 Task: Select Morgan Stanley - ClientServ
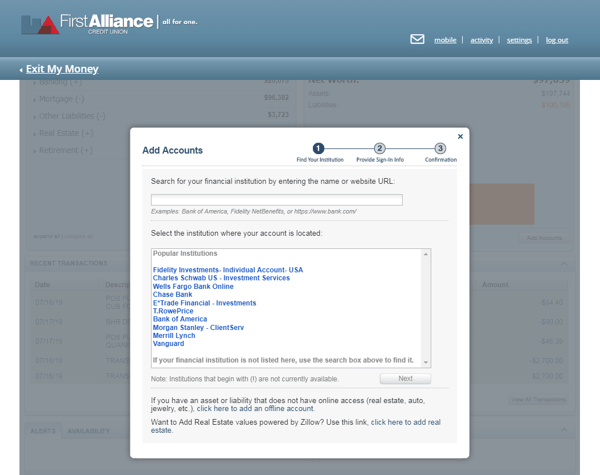tap(198, 327)
